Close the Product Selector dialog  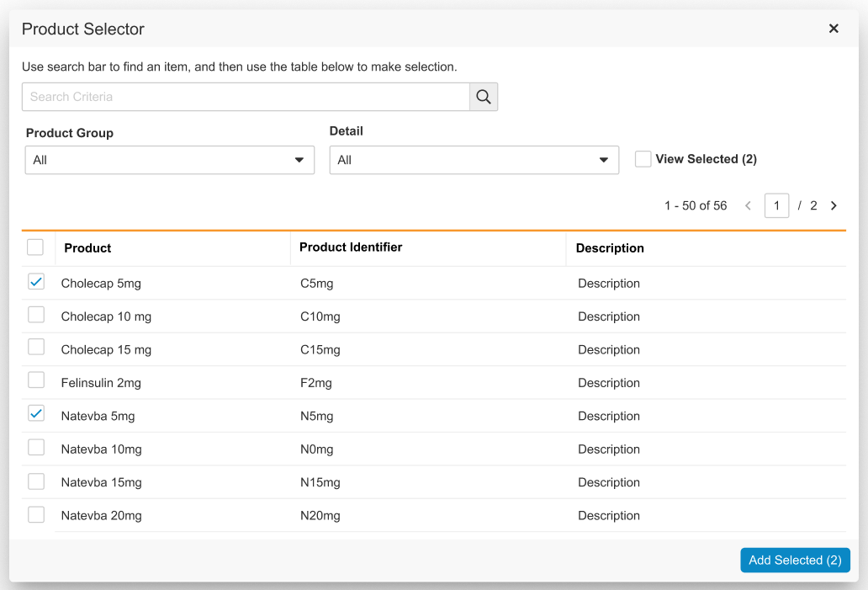click(834, 29)
